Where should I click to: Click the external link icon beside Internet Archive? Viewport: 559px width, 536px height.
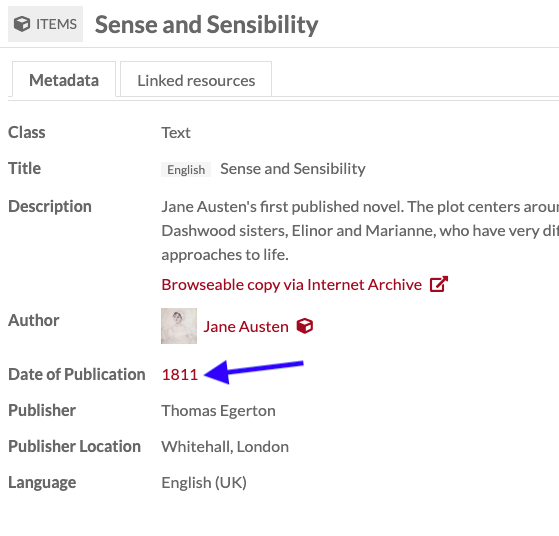pyautogui.click(x=439, y=284)
